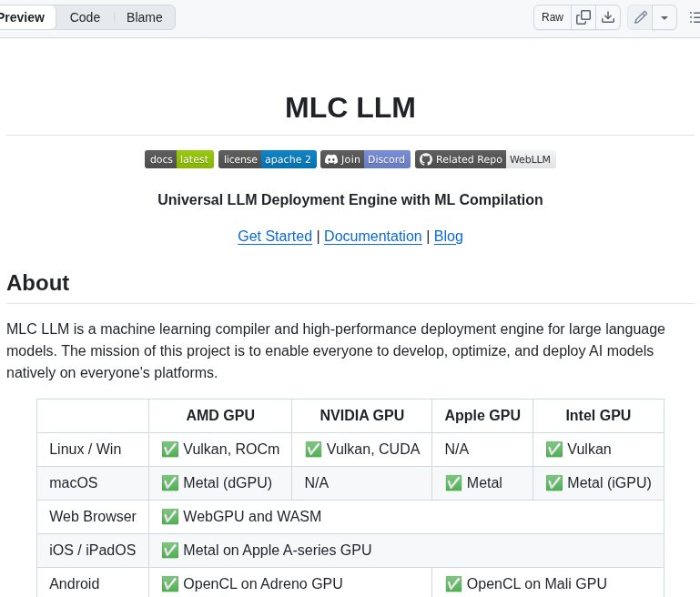Edit file with pencil icon

tap(640, 17)
